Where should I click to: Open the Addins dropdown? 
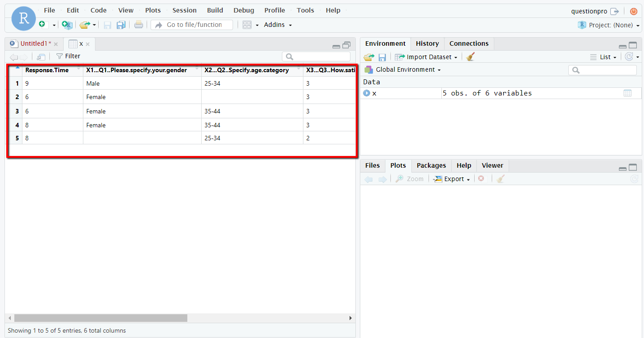[x=278, y=25]
